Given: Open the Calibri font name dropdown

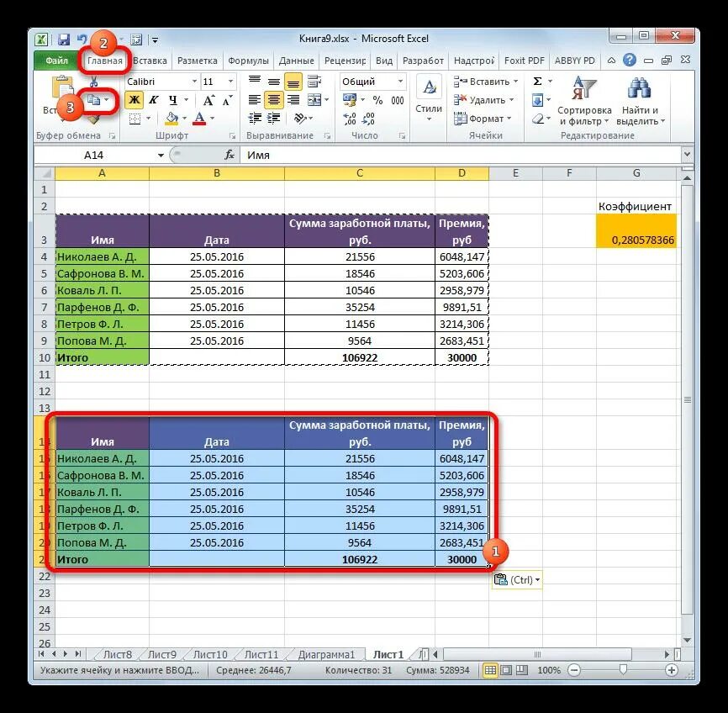Looking at the screenshot, I should coord(194,82).
